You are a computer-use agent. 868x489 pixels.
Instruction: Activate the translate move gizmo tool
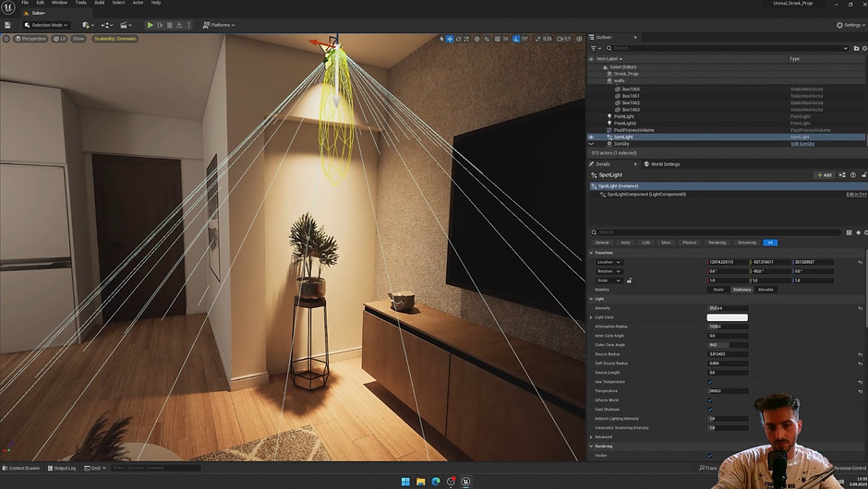click(x=450, y=39)
